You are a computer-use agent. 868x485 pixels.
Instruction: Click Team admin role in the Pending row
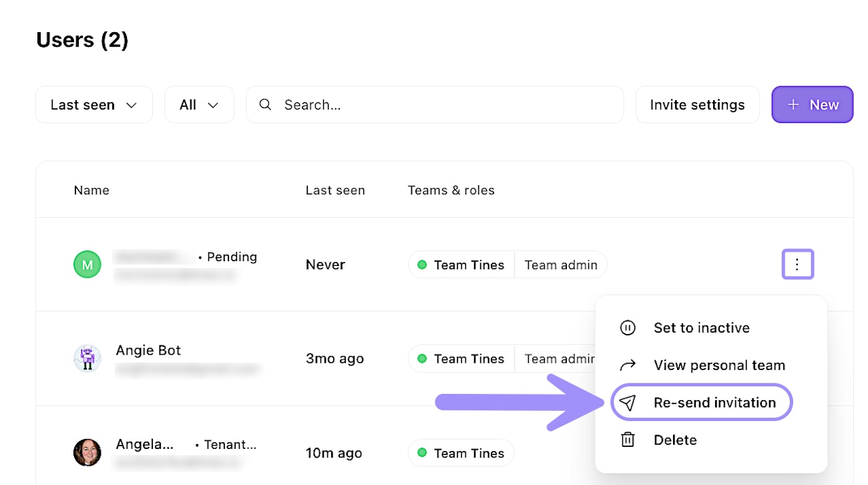pyautogui.click(x=561, y=265)
